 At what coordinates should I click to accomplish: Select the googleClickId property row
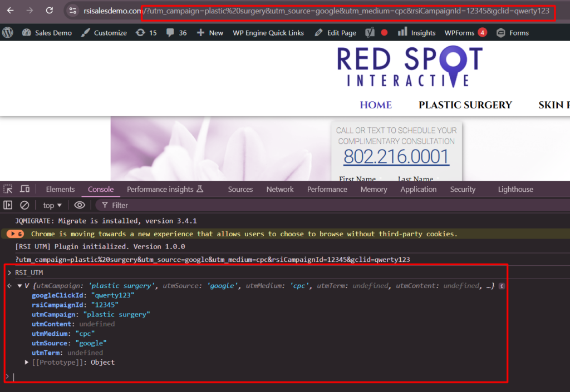coord(83,295)
